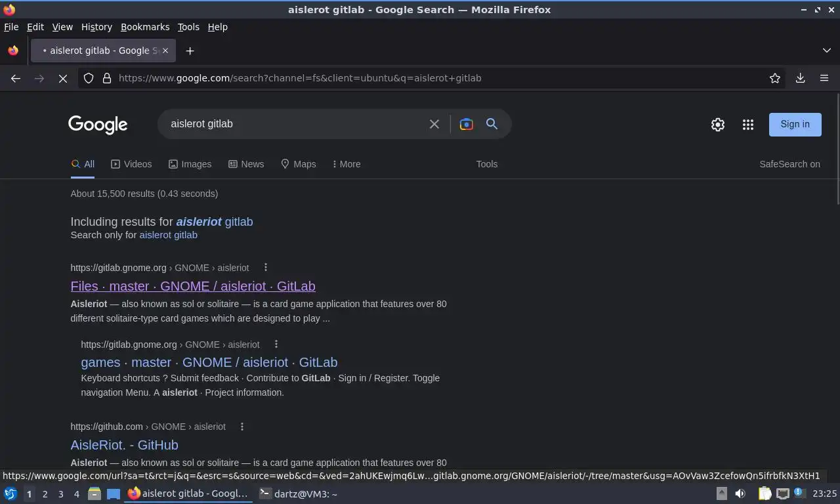Image resolution: width=840 pixels, height=504 pixels.
Task: Open the Tools menu in menu bar
Action: [x=188, y=27]
